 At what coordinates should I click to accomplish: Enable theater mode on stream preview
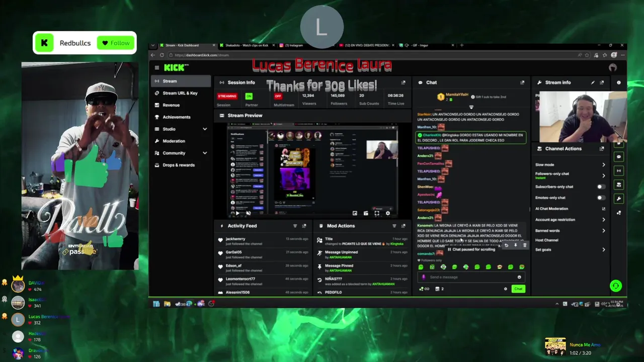(366, 213)
